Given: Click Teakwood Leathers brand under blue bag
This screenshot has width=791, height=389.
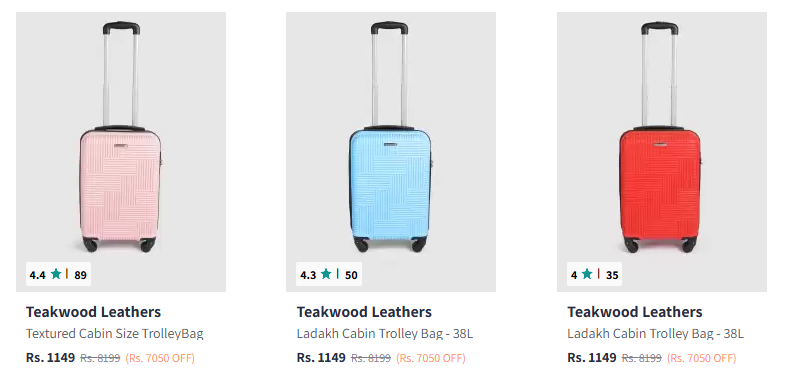Looking at the screenshot, I should 364,312.
